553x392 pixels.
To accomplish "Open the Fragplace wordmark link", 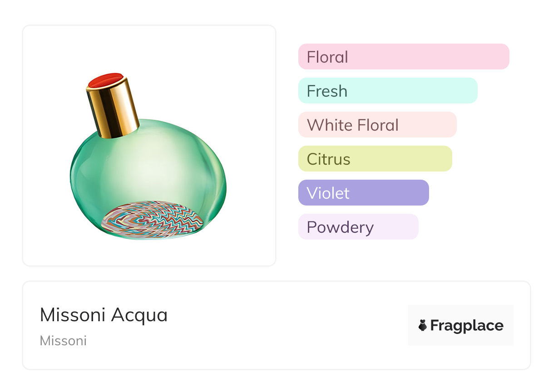I will click(467, 325).
